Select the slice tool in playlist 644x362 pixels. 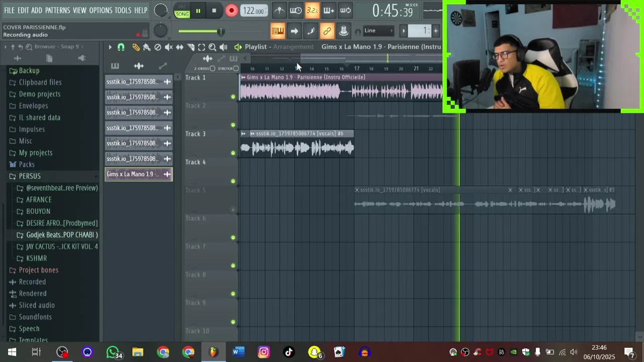191,47
